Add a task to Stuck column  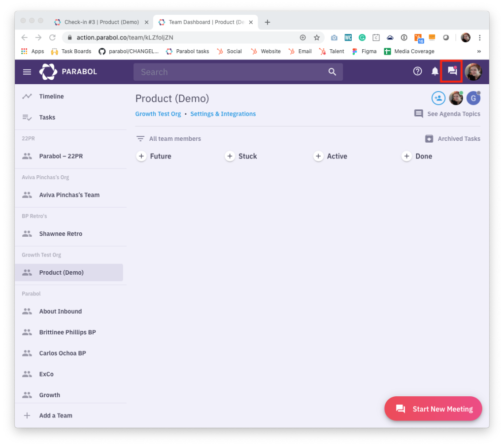point(230,157)
